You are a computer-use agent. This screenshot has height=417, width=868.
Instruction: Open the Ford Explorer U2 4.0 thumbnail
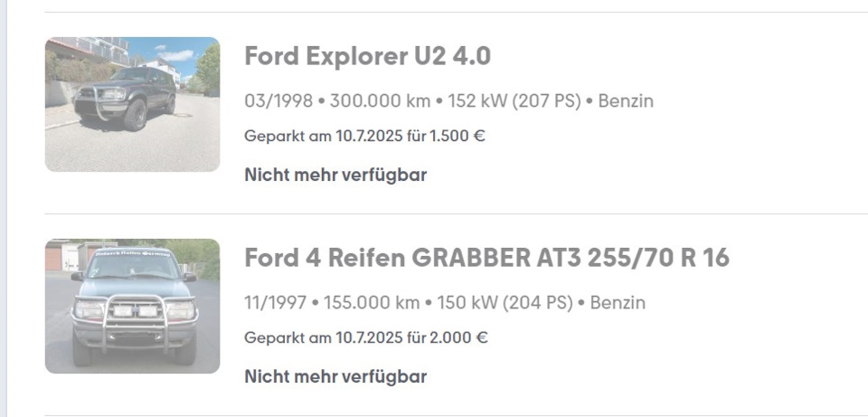pyautogui.click(x=132, y=104)
